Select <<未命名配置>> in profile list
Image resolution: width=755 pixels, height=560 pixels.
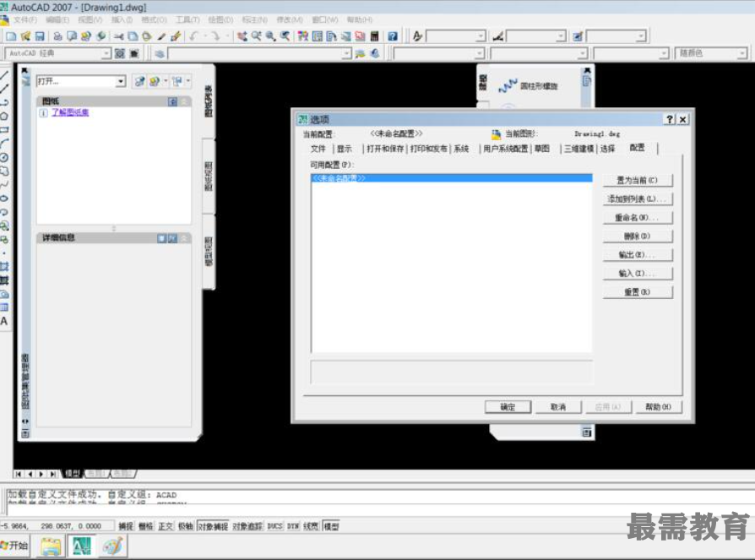(x=451, y=178)
